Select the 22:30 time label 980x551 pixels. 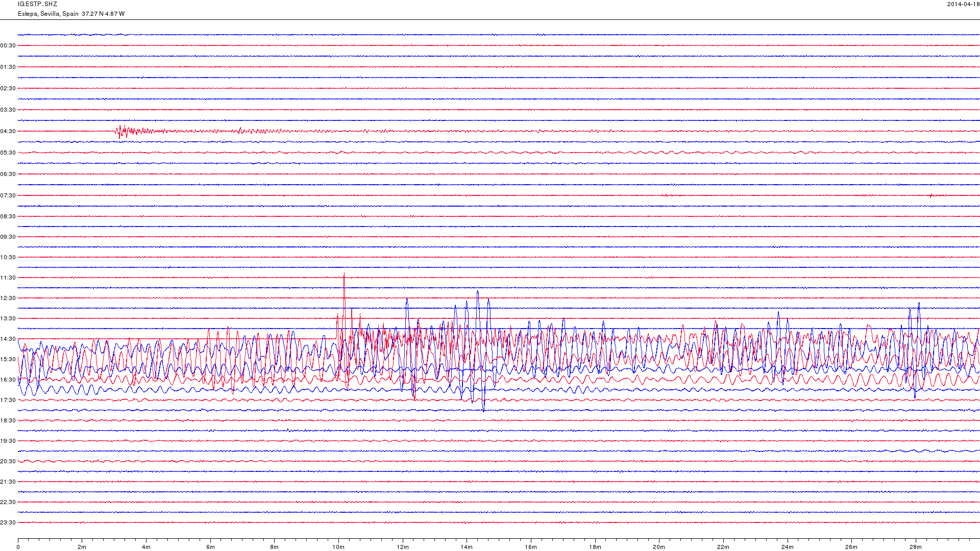pos(8,502)
